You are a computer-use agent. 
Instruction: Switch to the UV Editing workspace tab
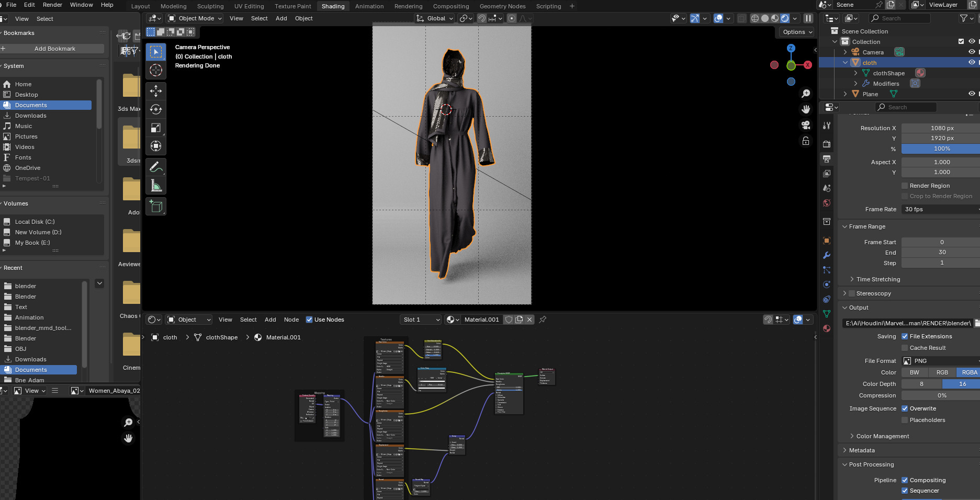[249, 6]
